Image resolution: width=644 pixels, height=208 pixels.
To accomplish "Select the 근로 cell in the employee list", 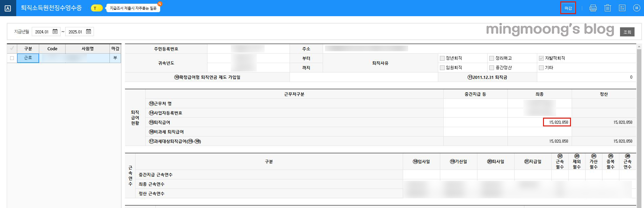I will pos(28,58).
